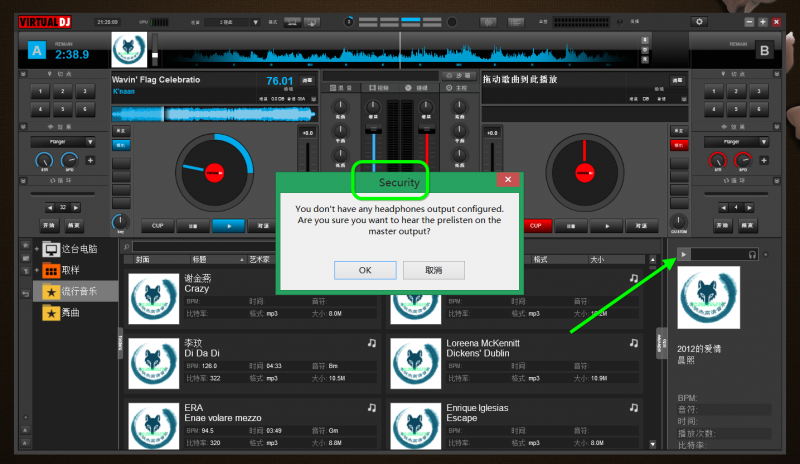Click the prelisten play button in info panel
The height and width of the screenshot is (464, 800).
[x=684, y=254]
